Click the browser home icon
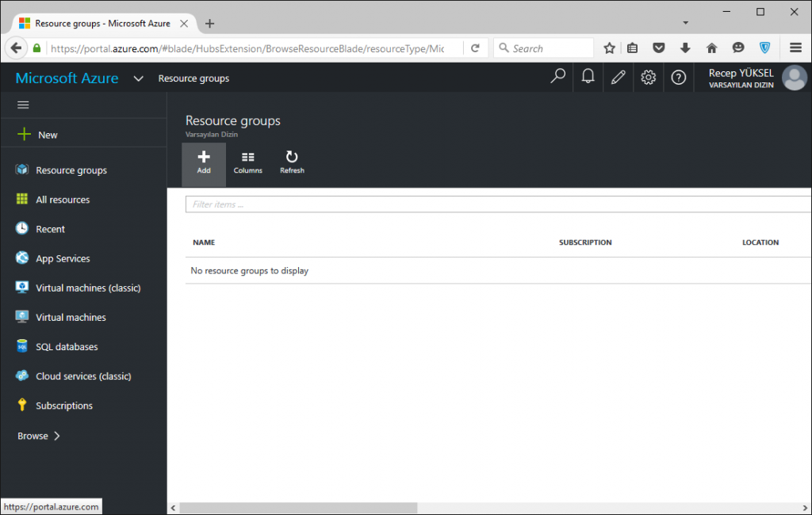The image size is (812, 515). (711, 48)
